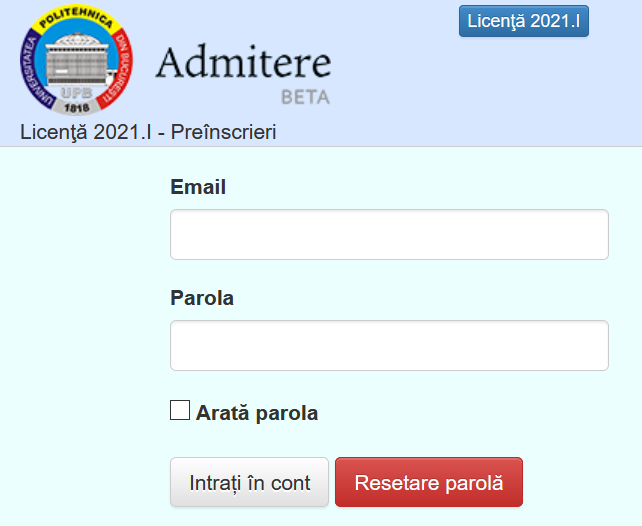The image size is (642, 526).
Task: Click the Admitere site title
Action: pyautogui.click(x=243, y=63)
